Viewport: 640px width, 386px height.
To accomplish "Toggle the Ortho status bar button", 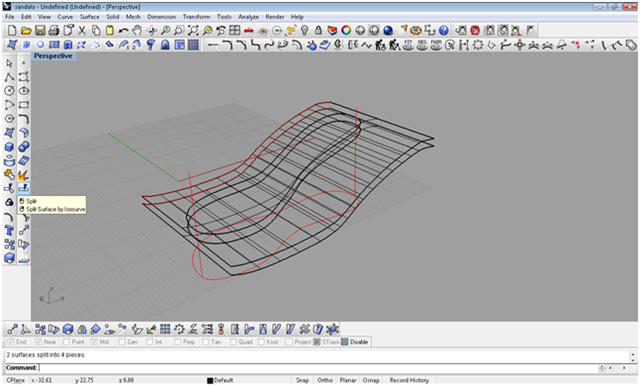I will pyautogui.click(x=325, y=380).
